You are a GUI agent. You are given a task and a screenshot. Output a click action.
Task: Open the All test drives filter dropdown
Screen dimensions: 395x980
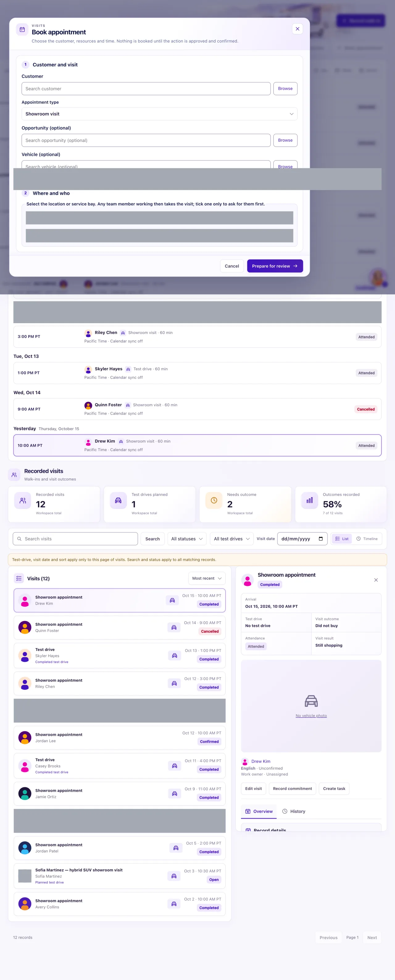coord(231,539)
